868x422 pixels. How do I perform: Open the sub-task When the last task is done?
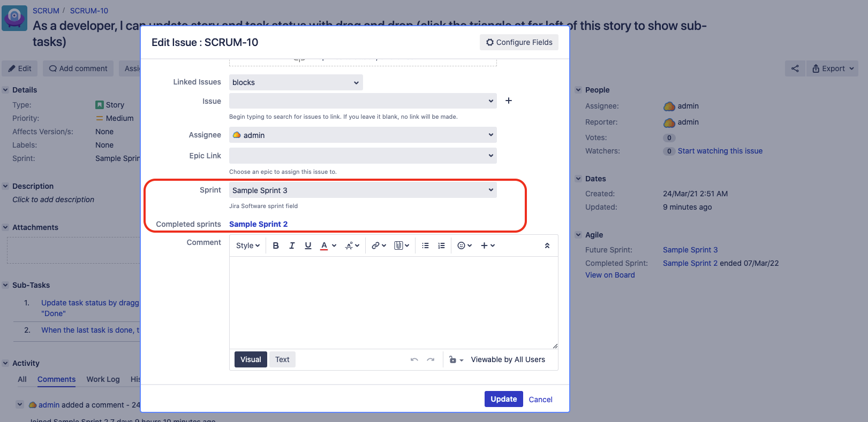point(90,330)
